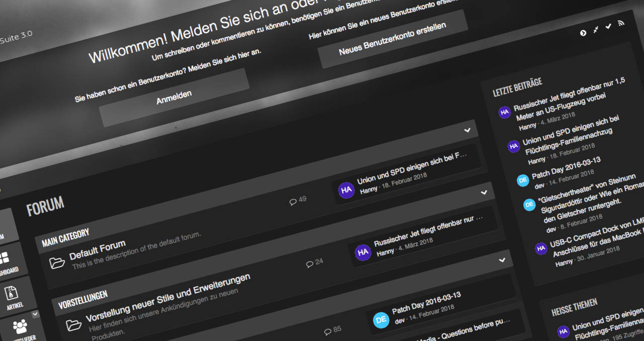Click the circled arrow icon in the top bar

point(583,33)
